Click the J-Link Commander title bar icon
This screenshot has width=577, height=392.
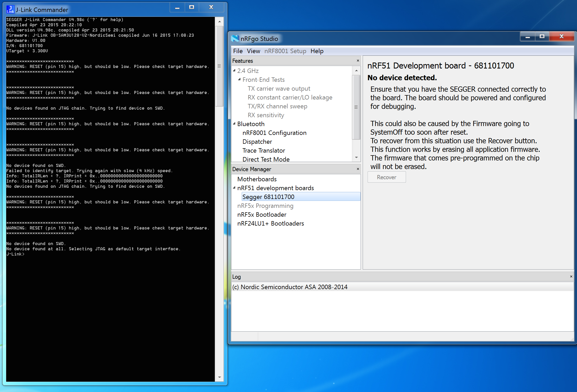click(x=10, y=9)
